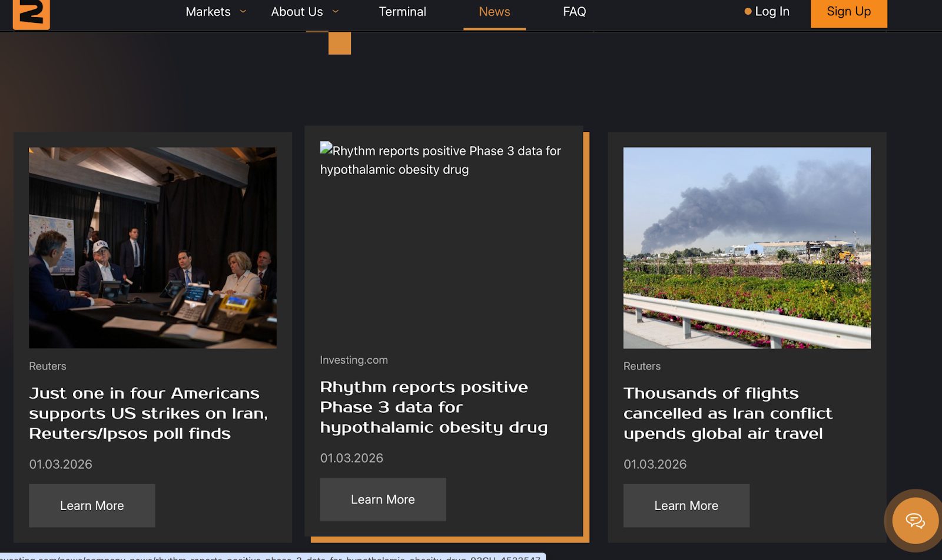The height and width of the screenshot is (560, 942).
Task: Click date 01.03.2026 on Americans poll card
Action: 61,464
